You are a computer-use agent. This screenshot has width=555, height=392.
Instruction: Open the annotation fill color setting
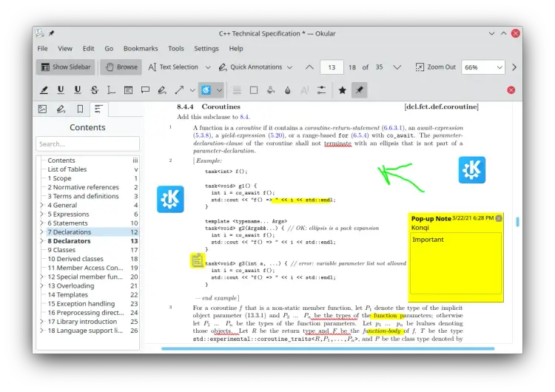pyautogui.click(x=271, y=90)
